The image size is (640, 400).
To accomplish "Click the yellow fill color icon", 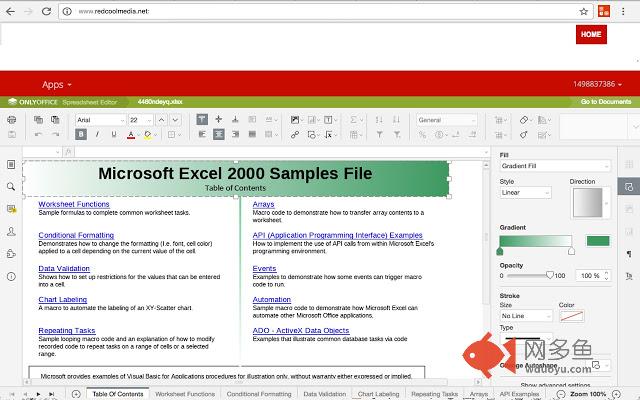I will pyautogui.click(x=148, y=135).
